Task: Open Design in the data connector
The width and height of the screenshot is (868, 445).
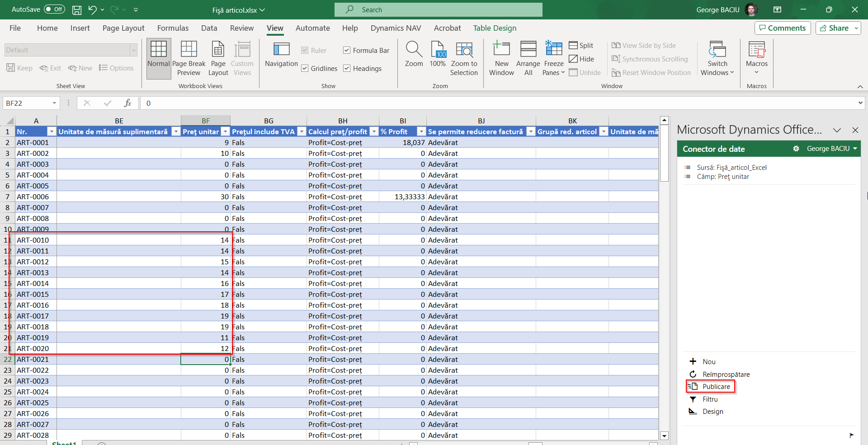Action: (x=706, y=412)
